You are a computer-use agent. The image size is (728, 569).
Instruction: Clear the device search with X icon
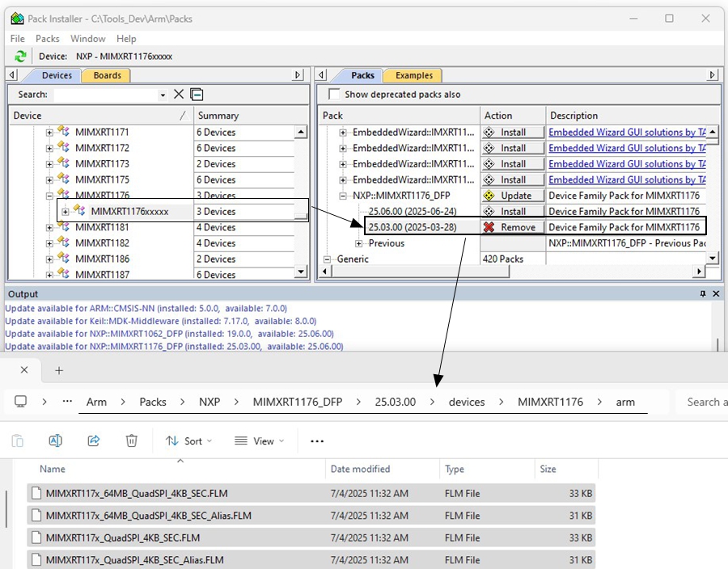click(x=179, y=94)
